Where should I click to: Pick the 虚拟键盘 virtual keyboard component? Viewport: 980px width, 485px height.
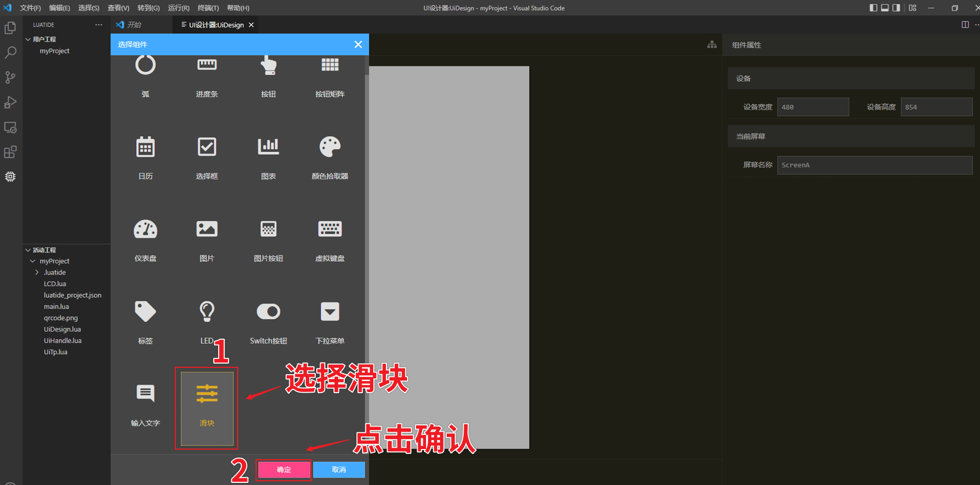[x=329, y=229]
